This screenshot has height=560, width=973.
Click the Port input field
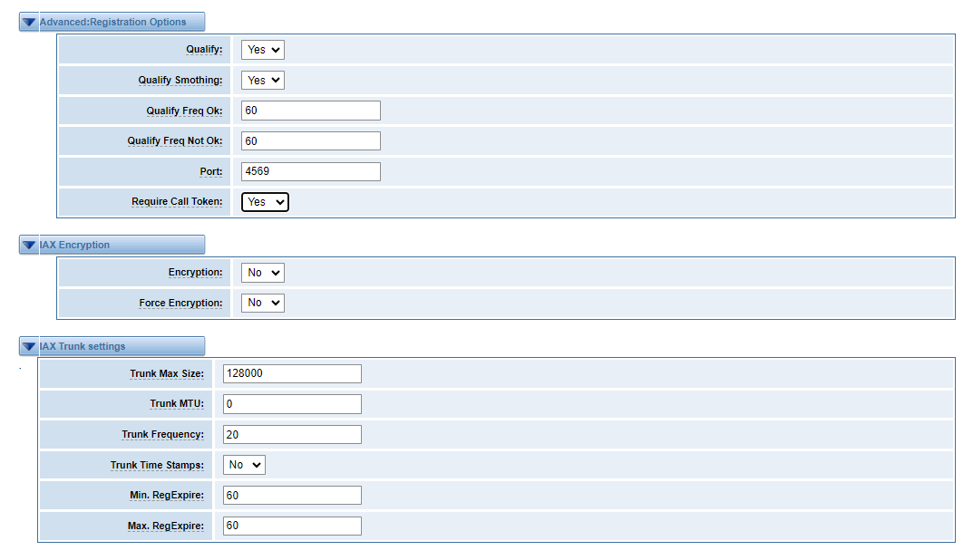coord(311,171)
